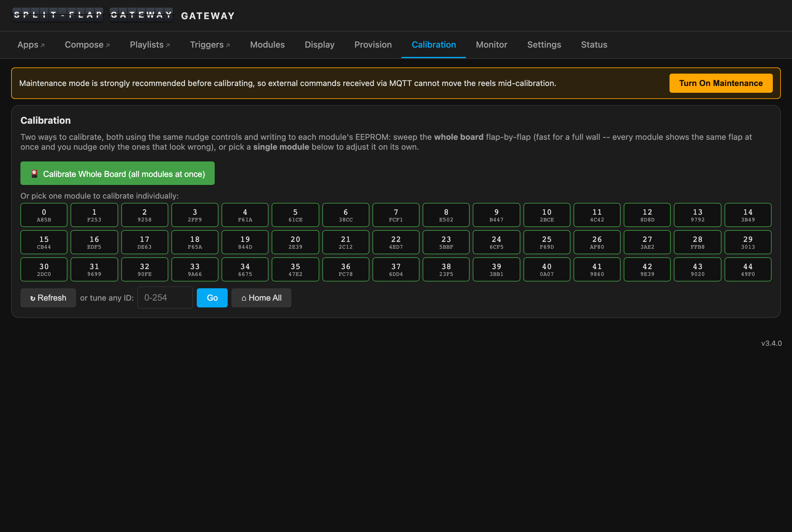Viewport: 792px width, 532px height.
Task: Open the Playlists tab
Action: [x=150, y=45]
